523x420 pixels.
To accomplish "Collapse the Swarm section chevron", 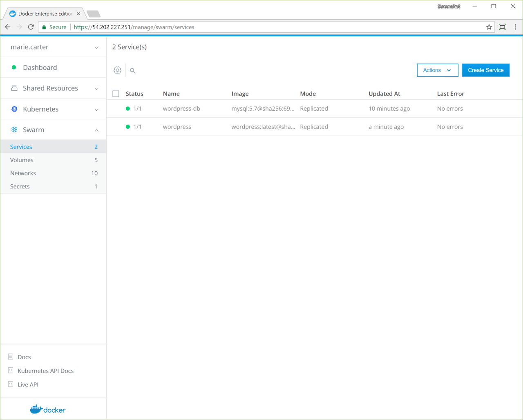I will [x=96, y=130].
